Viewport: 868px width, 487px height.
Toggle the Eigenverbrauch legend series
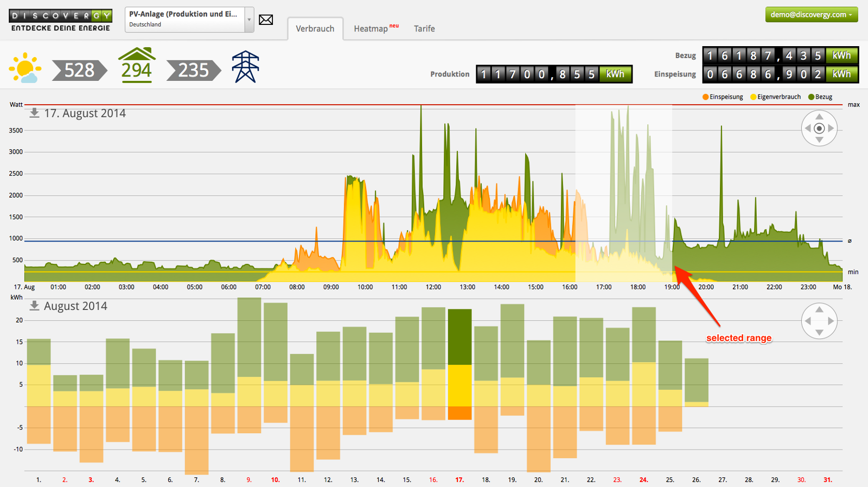pos(775,97)
